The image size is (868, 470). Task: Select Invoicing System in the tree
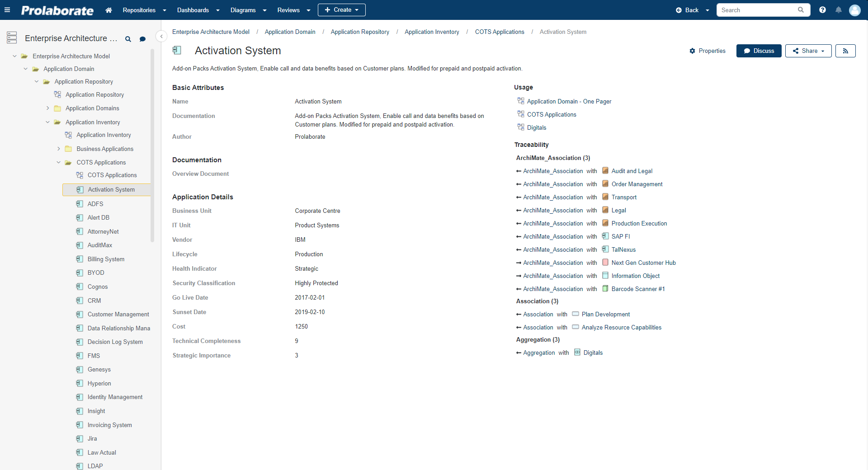coord(110,425)
